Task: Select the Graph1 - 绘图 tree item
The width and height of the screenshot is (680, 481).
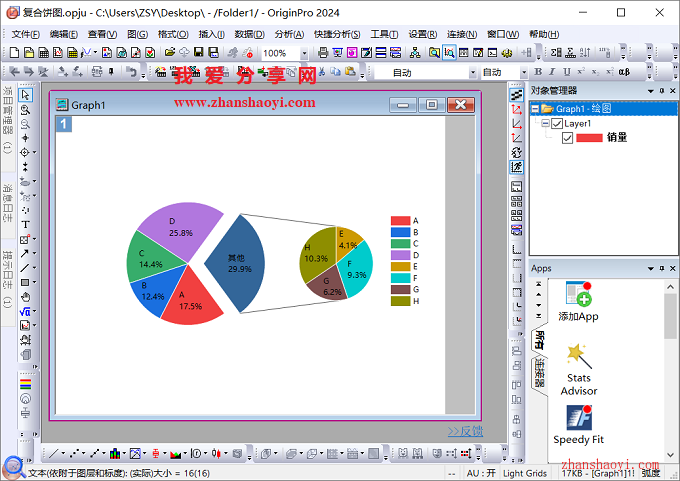Action: pyautogui.click(x=584, y=109)
